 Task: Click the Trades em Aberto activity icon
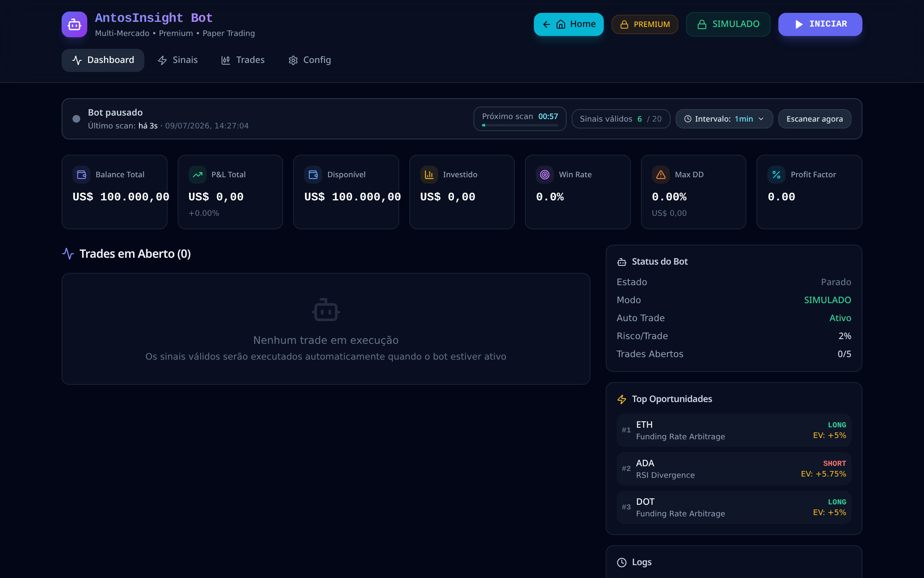tap(68, 254)
